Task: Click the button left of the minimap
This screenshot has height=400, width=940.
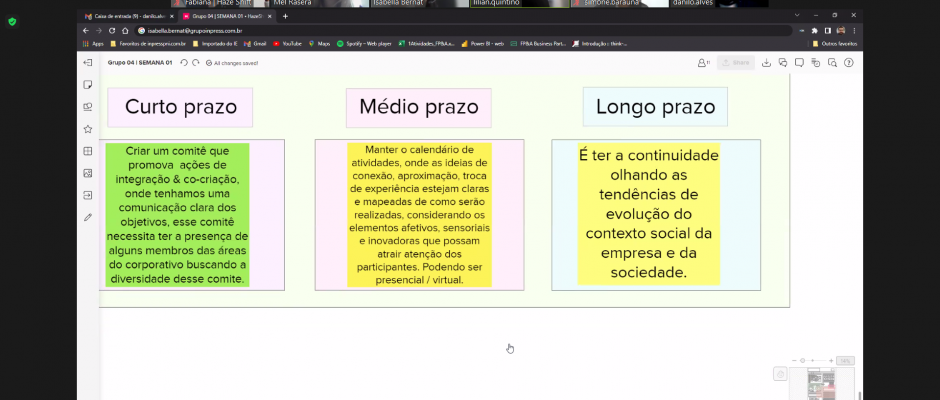Action: 781,374
